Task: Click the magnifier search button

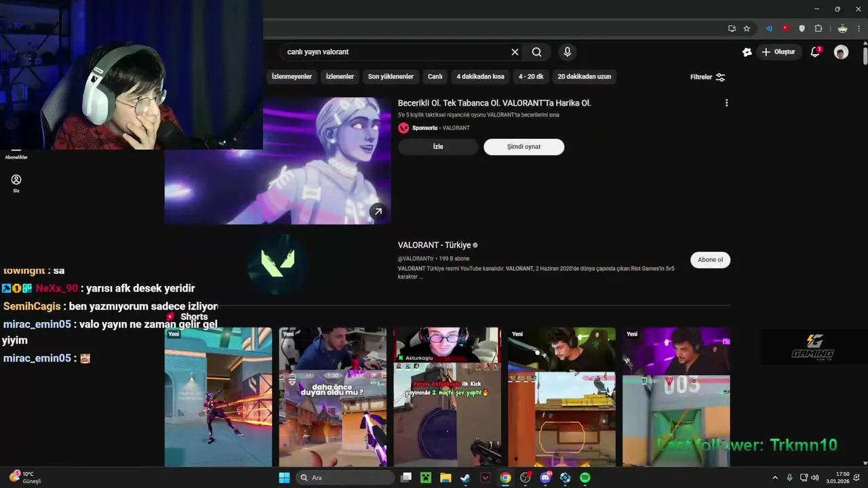Action: [536, 52]
